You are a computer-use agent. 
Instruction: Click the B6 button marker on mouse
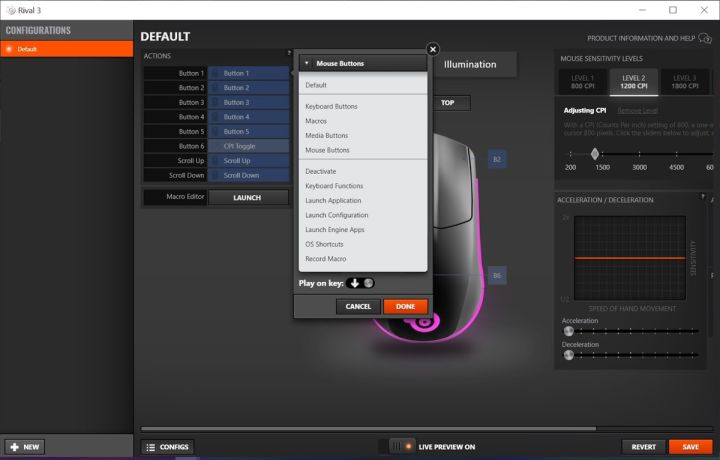click(x=497, y=275)
